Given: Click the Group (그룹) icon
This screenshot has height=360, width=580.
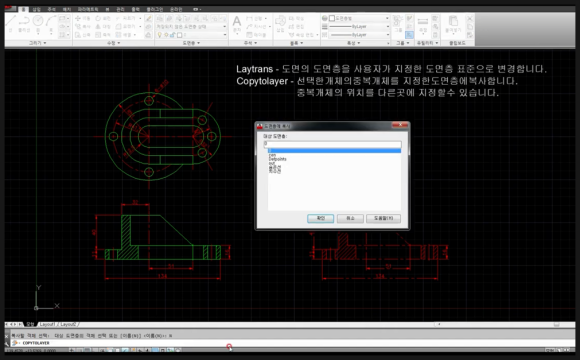Looking at the screenshot, I should pos(398,24).
